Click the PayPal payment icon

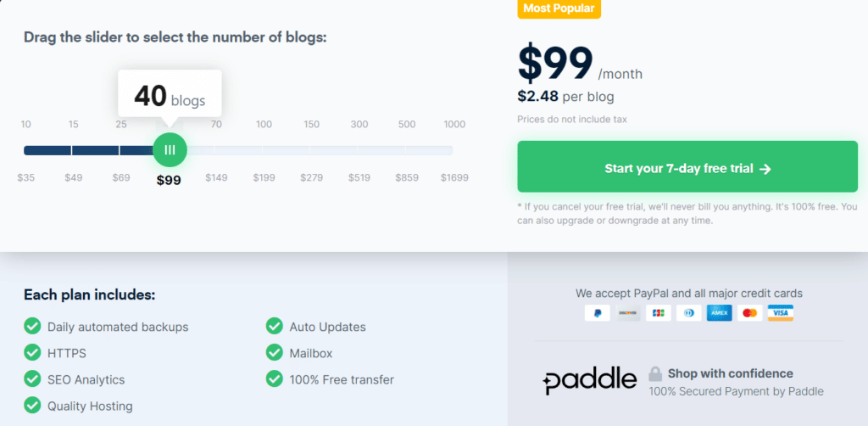tap(598, 313)
